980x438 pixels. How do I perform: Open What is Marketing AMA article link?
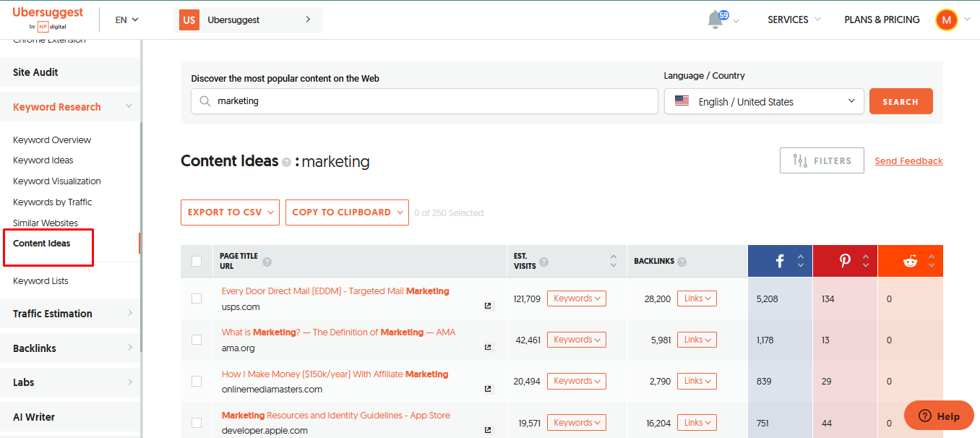point(338,332)
